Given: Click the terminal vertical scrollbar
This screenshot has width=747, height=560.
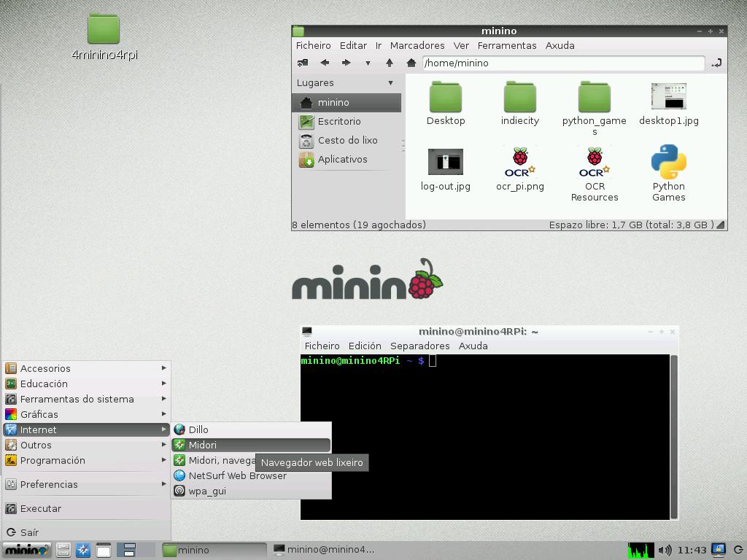Looking at the screenshot, I should (x=673, y=437).
